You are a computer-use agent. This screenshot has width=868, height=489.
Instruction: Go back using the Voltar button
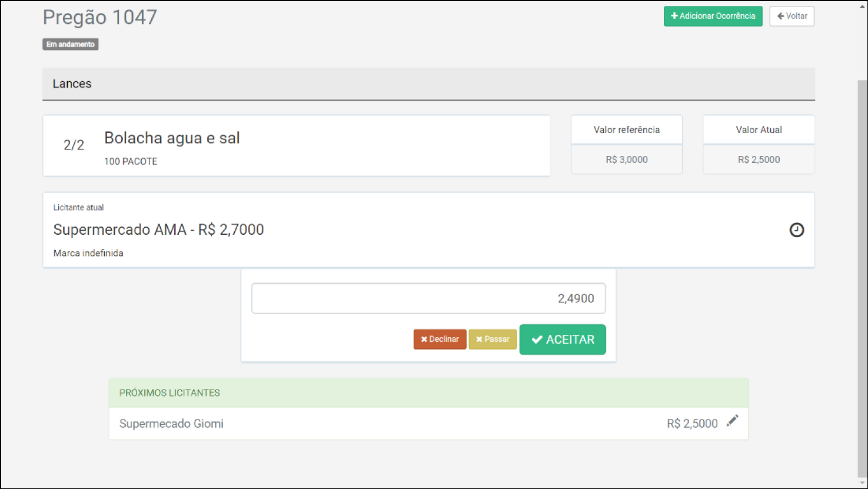[x=791, y=16]
